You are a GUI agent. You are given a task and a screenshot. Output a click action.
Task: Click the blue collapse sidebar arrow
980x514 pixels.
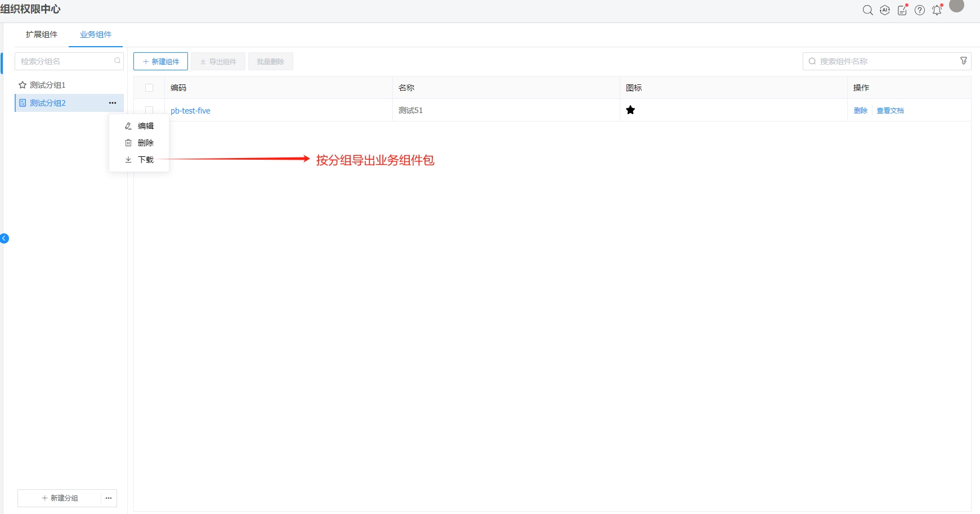[5, 238]
